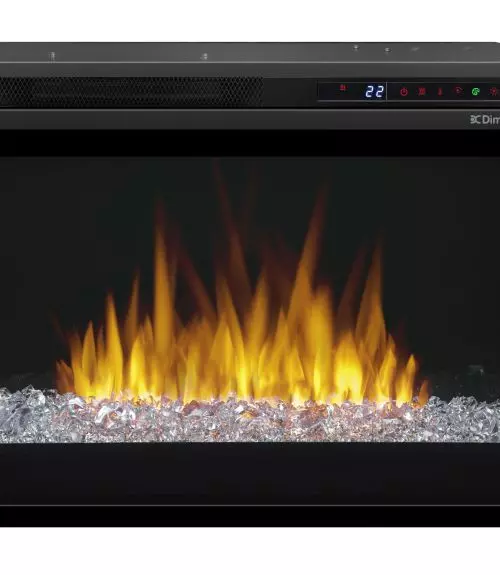Screen dimensions: 500x575
Task: Tap the green eco mode icon
Action: (x=476, y=91)
